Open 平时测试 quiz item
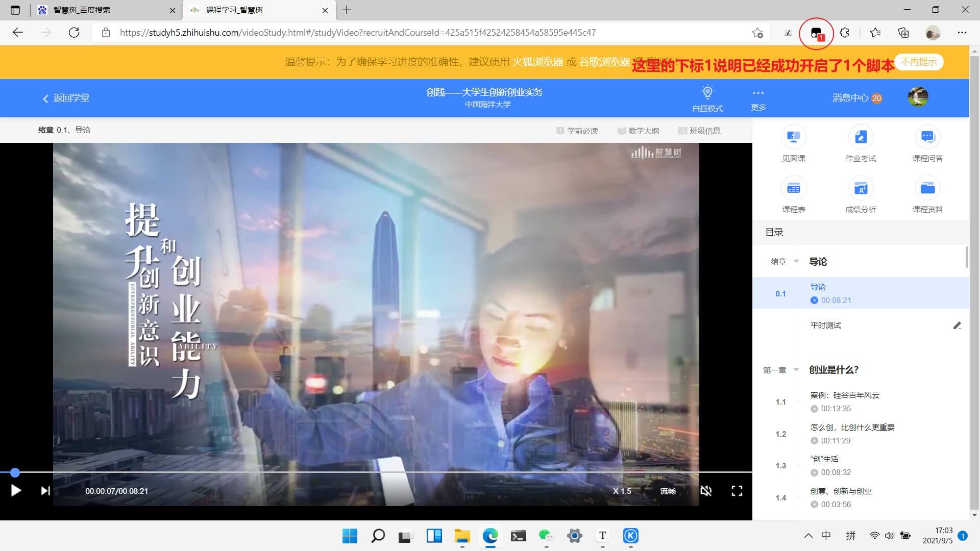Screen dimensions: 980x551 [x=825, y=325]
